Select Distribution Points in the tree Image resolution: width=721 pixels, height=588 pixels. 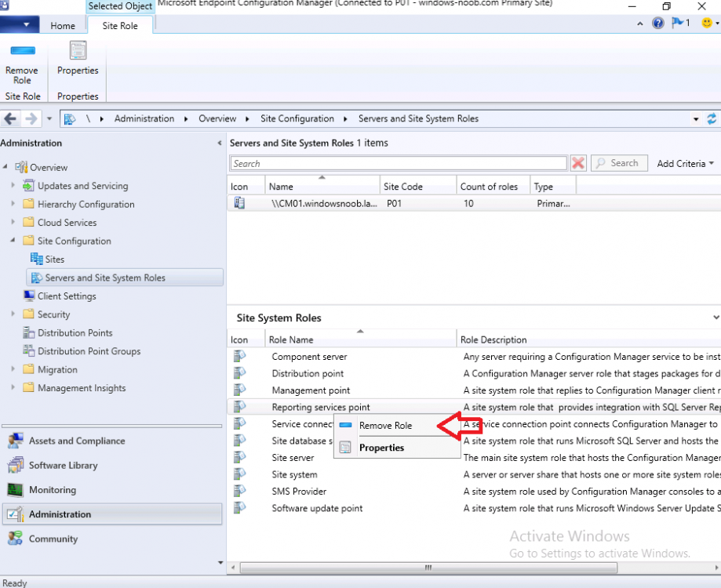[75, 333]
